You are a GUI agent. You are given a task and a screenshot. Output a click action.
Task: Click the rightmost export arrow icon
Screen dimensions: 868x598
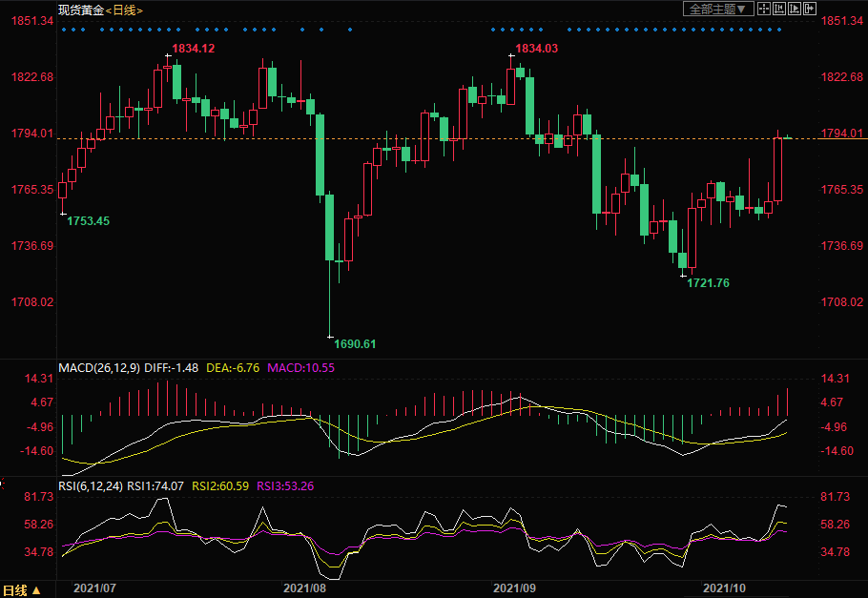click(811, 9)
